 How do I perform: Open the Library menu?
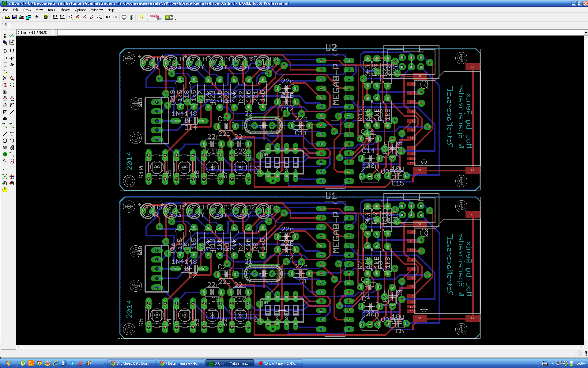[x=65, y=10]
